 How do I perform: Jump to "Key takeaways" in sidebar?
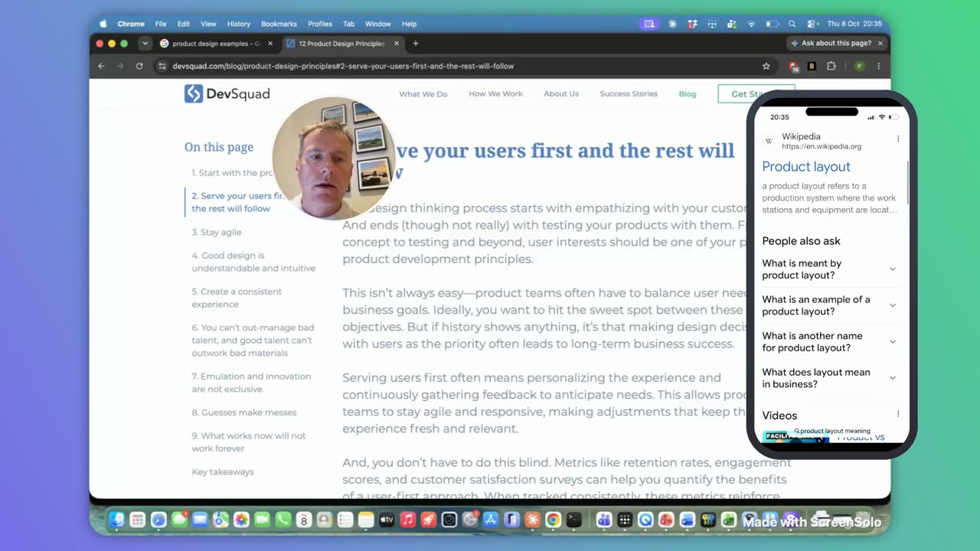[223, 471]
